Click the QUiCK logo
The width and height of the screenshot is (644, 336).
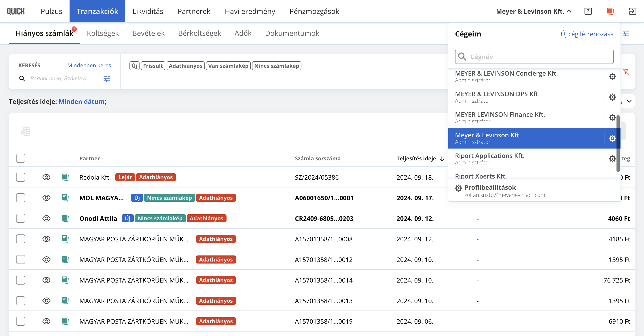16,11
